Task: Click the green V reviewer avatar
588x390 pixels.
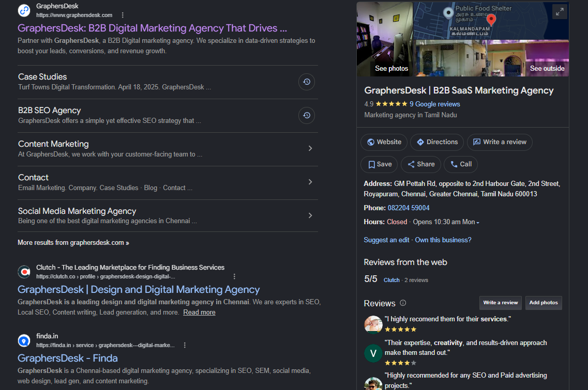Action: (x=373, y=353)
